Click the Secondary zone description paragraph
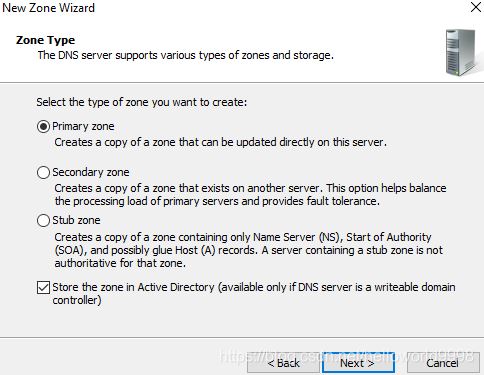The width and height of the screenshot is (484, 375). tap(250, 195)
